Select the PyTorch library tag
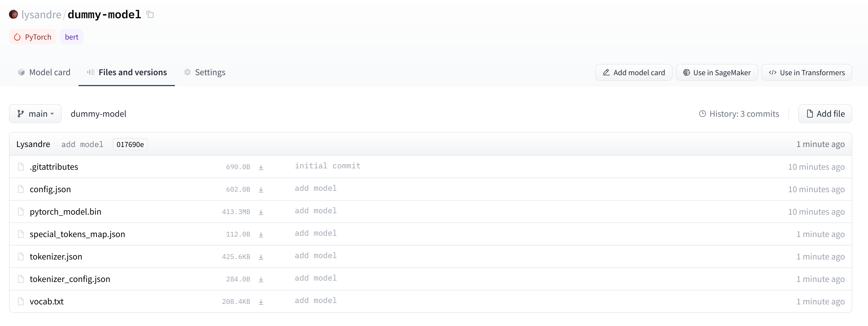 (x=32, y=37)
